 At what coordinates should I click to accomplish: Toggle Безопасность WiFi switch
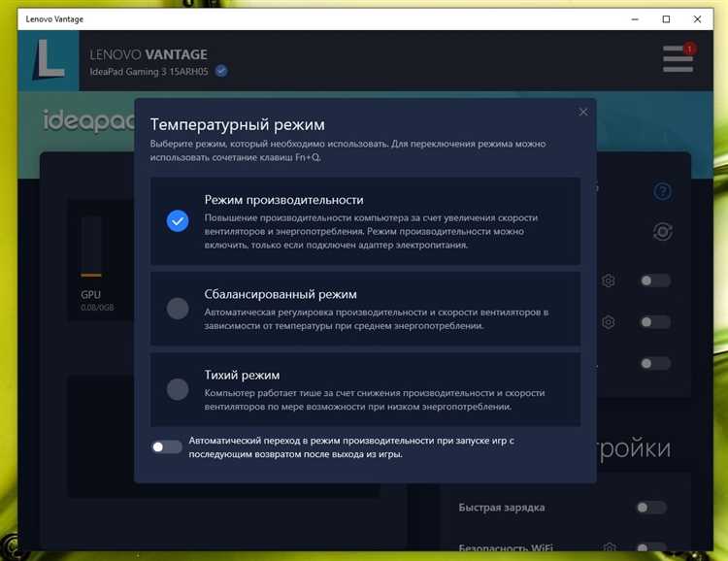click(x=651, y=547)
